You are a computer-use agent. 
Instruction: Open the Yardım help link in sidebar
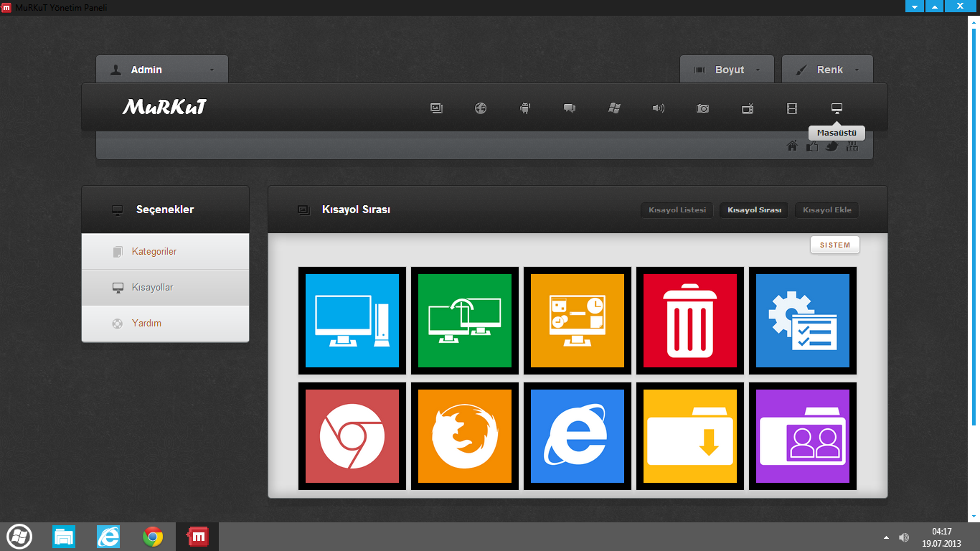tap(146, 324)
